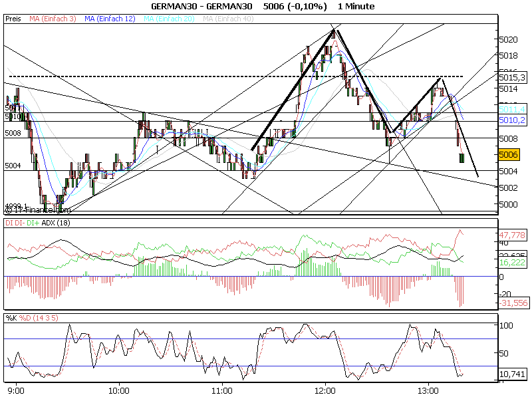Click the stochastic value tag 10,741
Screen dimensions: 532x399
pos(513,374)
